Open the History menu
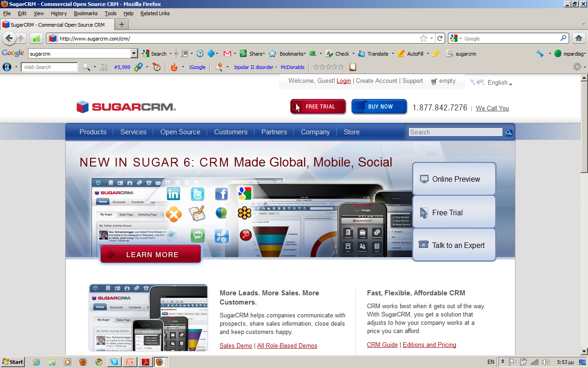This screenshot has width=588, height=368. (x=59, y=13)
